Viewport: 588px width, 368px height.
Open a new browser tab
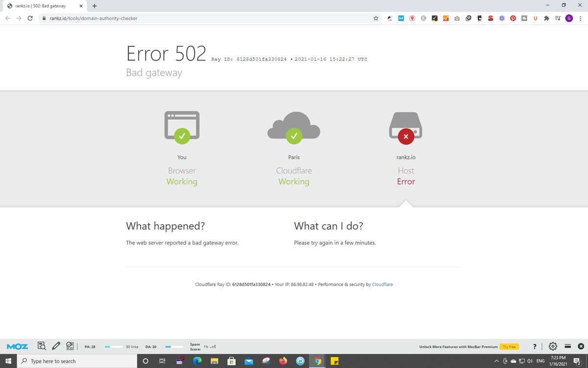[x=94, y=6]
